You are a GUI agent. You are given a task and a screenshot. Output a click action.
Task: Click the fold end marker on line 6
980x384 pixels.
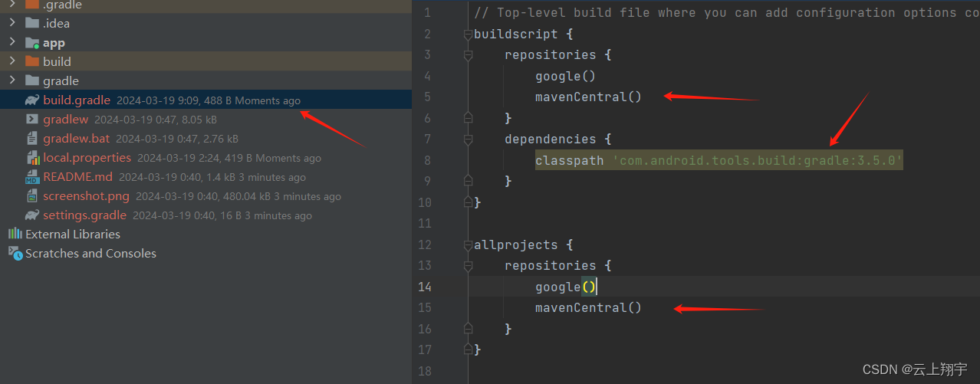[x=468, y=118]
